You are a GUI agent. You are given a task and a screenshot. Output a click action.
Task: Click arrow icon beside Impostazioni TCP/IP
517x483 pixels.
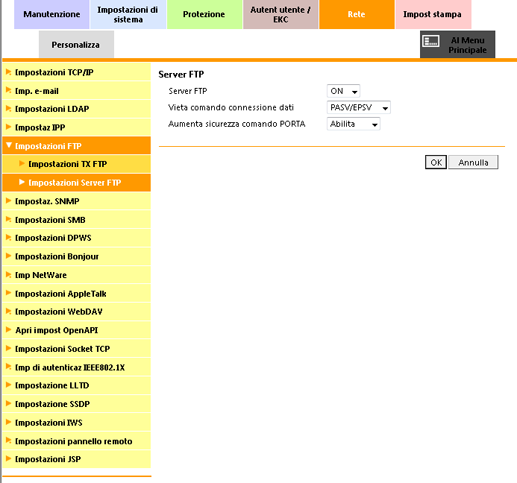(x=9, y=71)
